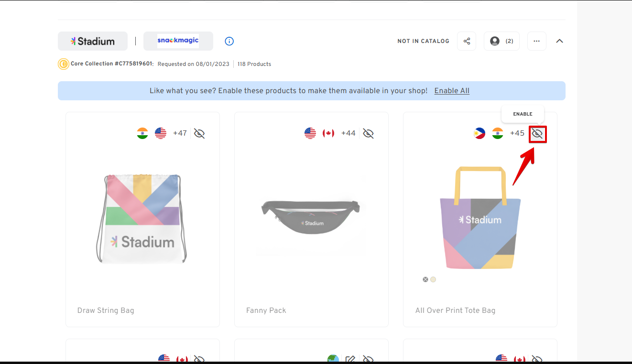The width and height of the screenshot is (632, 364).
Task: Select the Stadium brand tab
Action: [x=93, y=41]
